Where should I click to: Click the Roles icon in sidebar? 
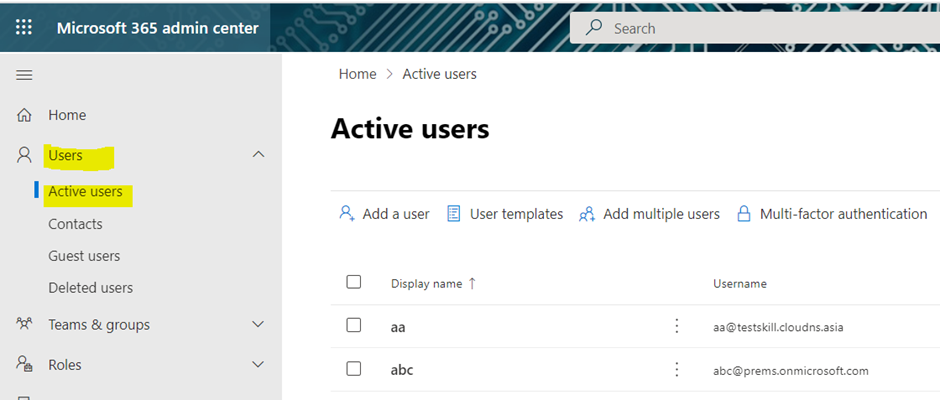point(24,365)
